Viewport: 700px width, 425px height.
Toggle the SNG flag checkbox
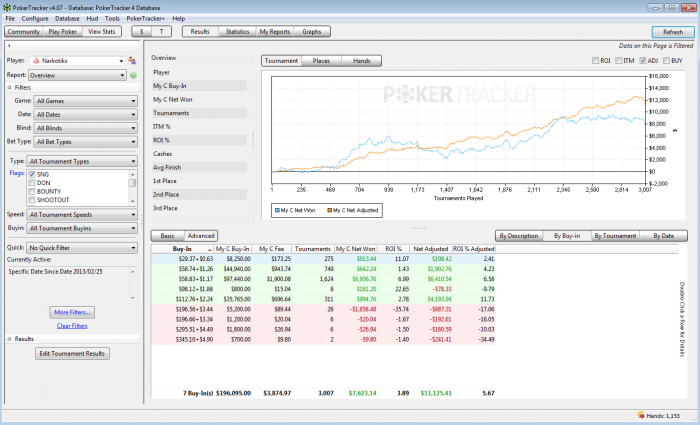point(32,175)
